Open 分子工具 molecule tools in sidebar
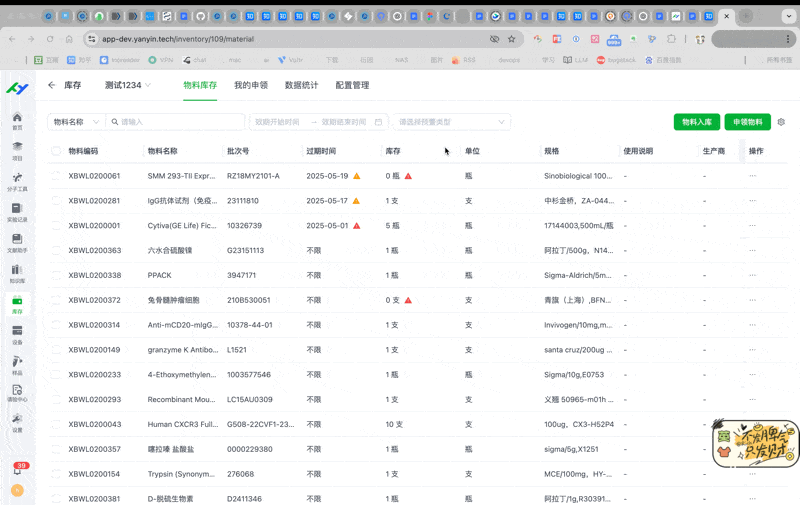Viewport: 800px width, 505px height. pos(17,180)
